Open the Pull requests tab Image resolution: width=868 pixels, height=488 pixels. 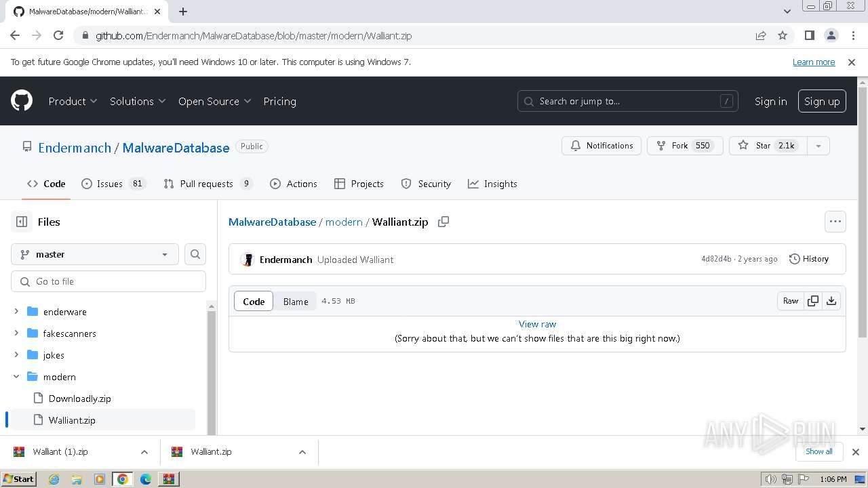(206, 184)
